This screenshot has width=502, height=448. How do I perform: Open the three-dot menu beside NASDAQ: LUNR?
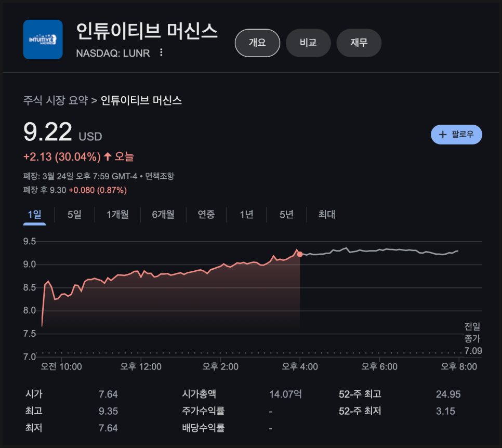click(161, 52)
